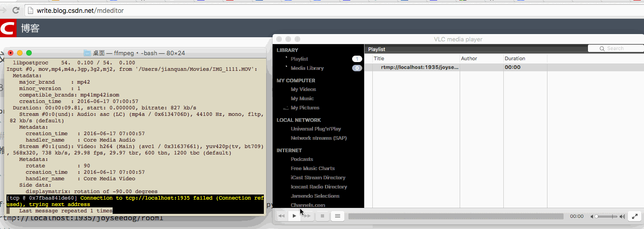Open Icecast Radio Directory in VLC
Viewport: 644px width, 229px height.
coord(319,187)
